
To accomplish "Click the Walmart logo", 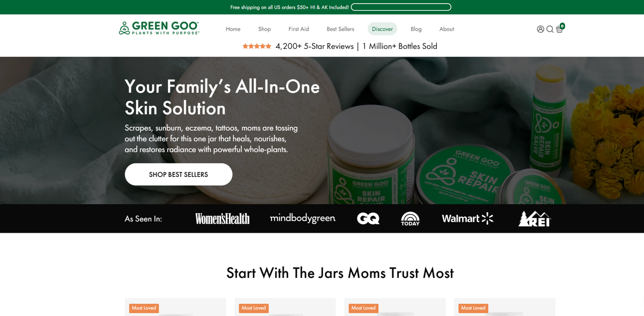I will click(467, 218).
